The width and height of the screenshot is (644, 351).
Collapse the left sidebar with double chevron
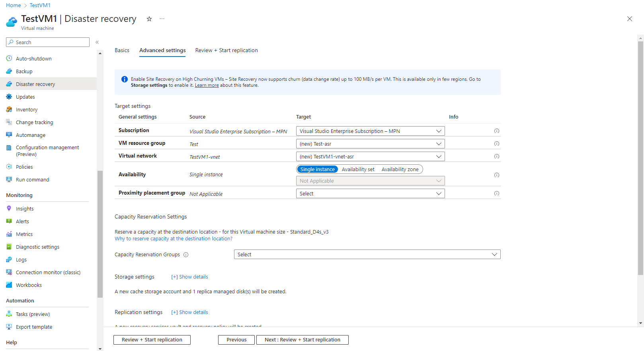(97, 42)
